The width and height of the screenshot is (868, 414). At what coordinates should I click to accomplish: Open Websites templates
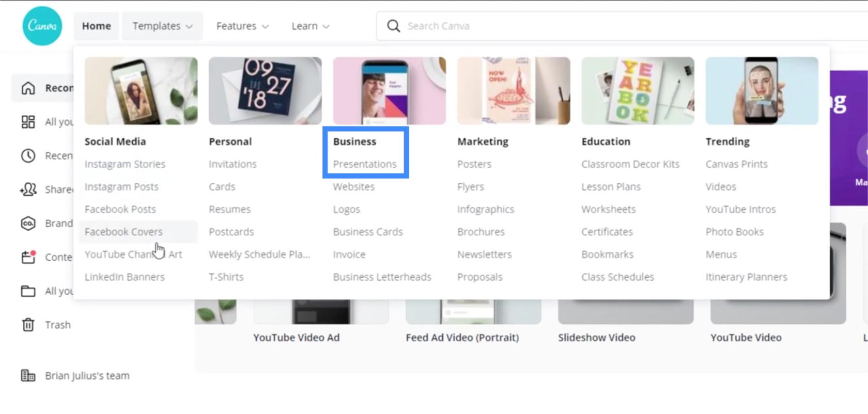(353, 187)
